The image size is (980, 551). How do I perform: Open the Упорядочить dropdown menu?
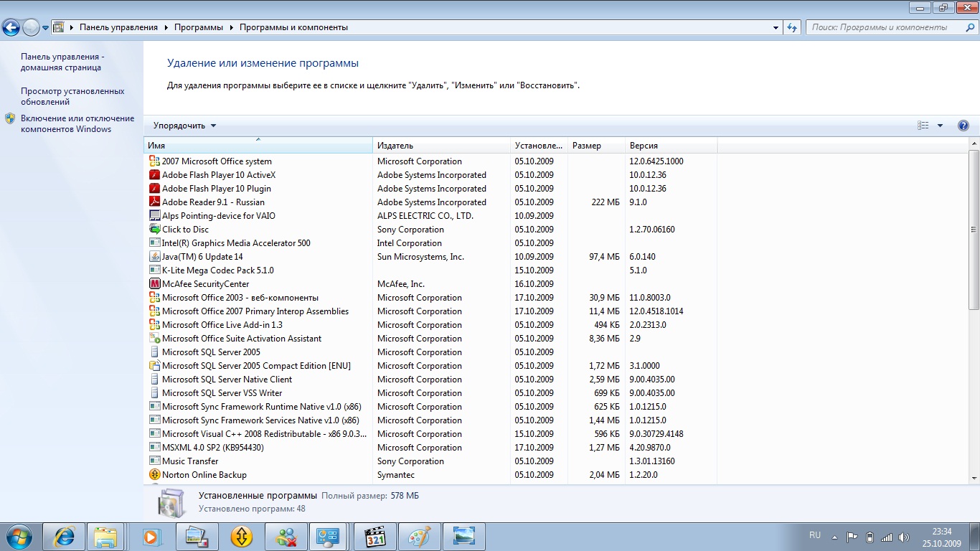point(184,126)
